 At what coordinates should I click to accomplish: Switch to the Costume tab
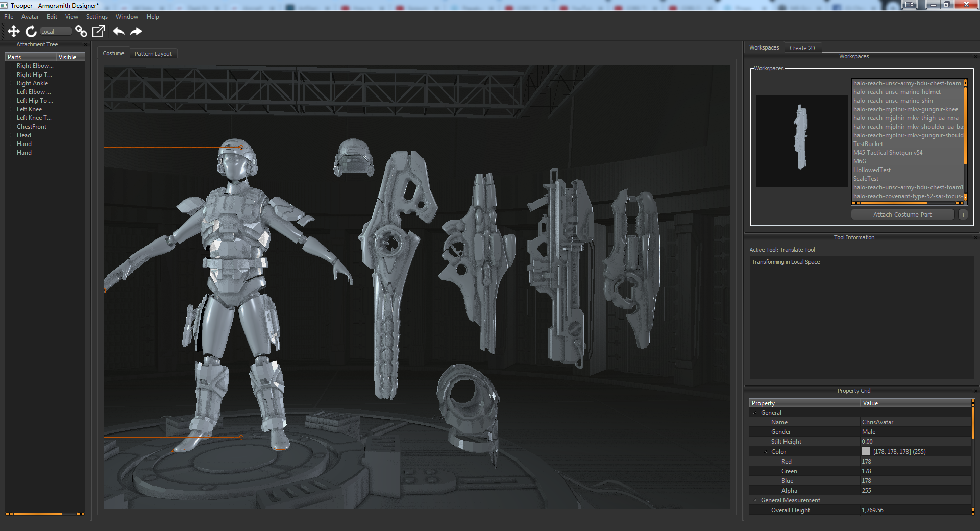pos(113,53)
